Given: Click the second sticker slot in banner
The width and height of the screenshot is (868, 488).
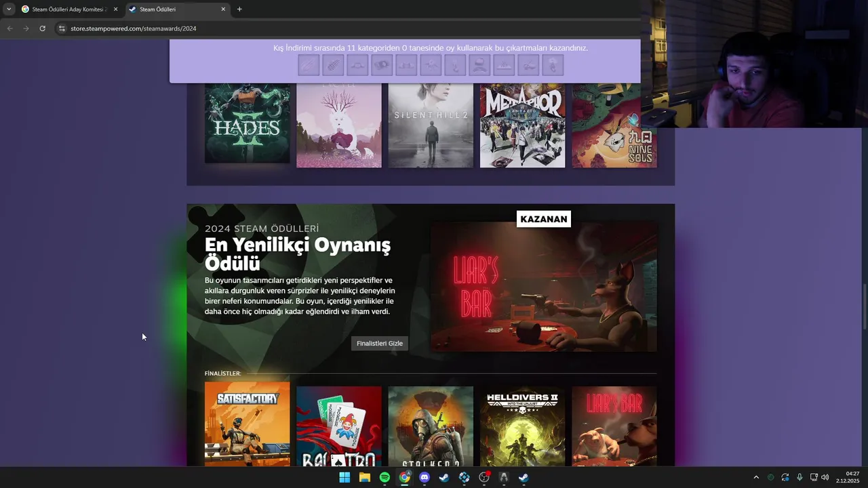Looking at the screenshot, I should (x=333, y=65).
